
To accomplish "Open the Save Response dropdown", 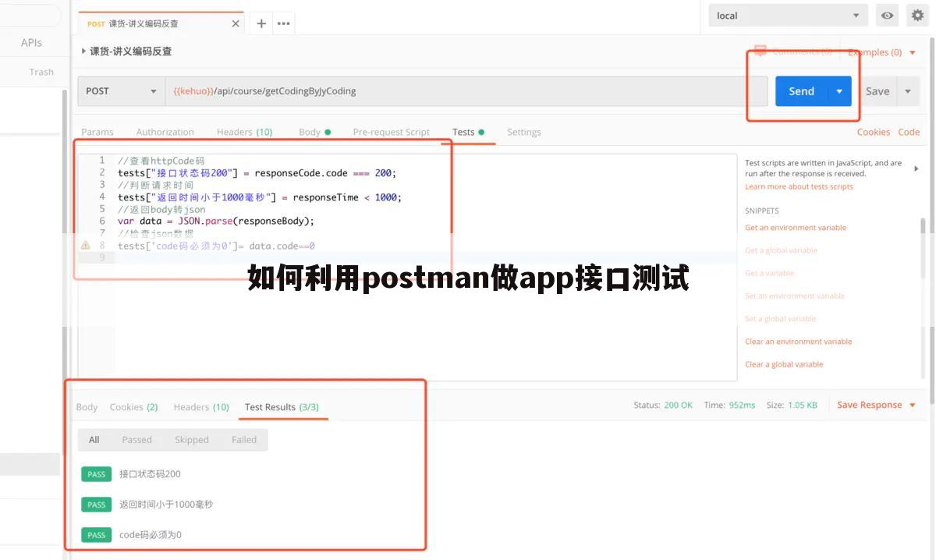I will [876, 405].
